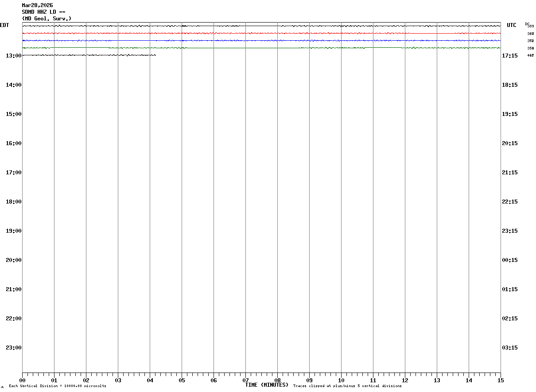The width and height of the screenshot is (536, 392).
Task: Click minute "11" on the bottom time axis
Action: tap(373, 380)
